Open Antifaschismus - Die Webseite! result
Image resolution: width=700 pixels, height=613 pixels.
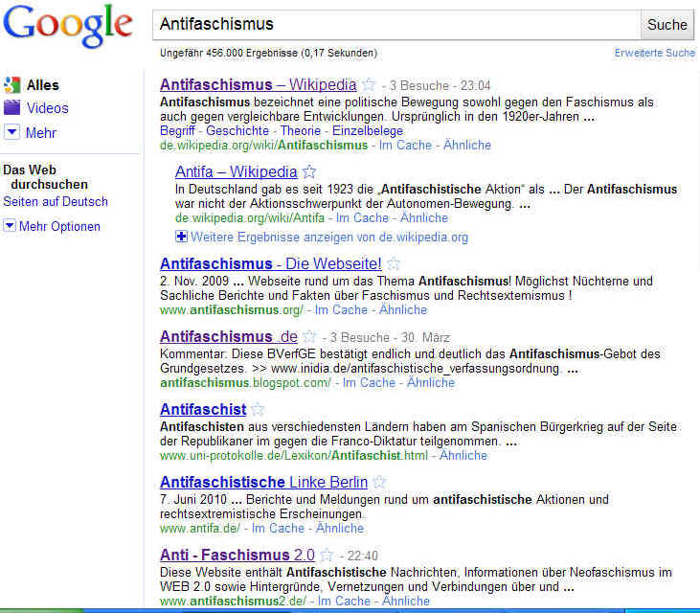pos(271,263)
